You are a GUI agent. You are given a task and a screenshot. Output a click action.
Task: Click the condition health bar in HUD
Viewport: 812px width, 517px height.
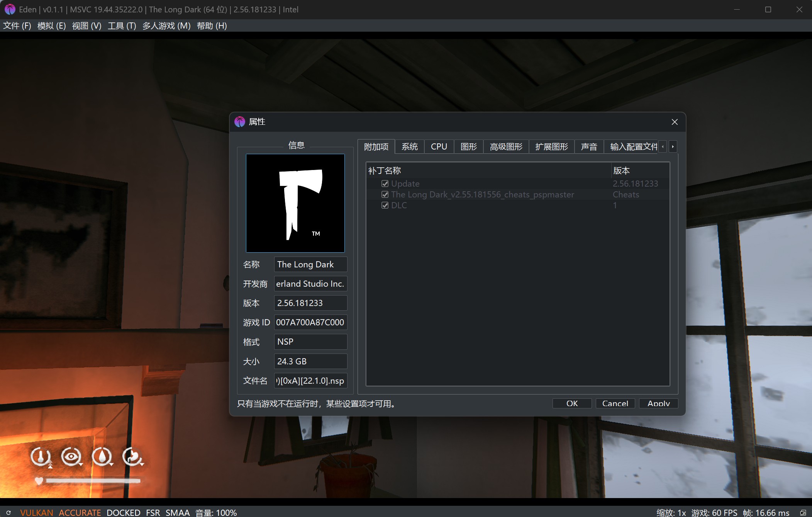pyautogui.click(x=93, y=481)
